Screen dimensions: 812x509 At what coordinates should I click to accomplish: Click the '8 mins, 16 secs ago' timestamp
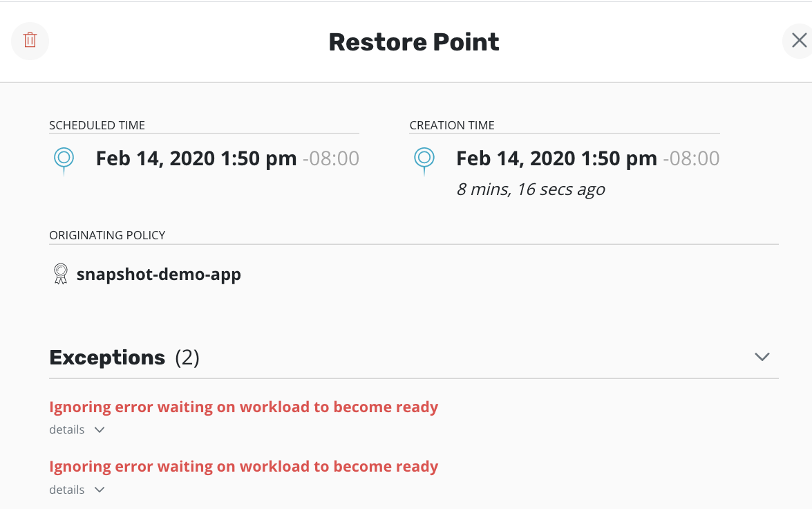[529, 188]
